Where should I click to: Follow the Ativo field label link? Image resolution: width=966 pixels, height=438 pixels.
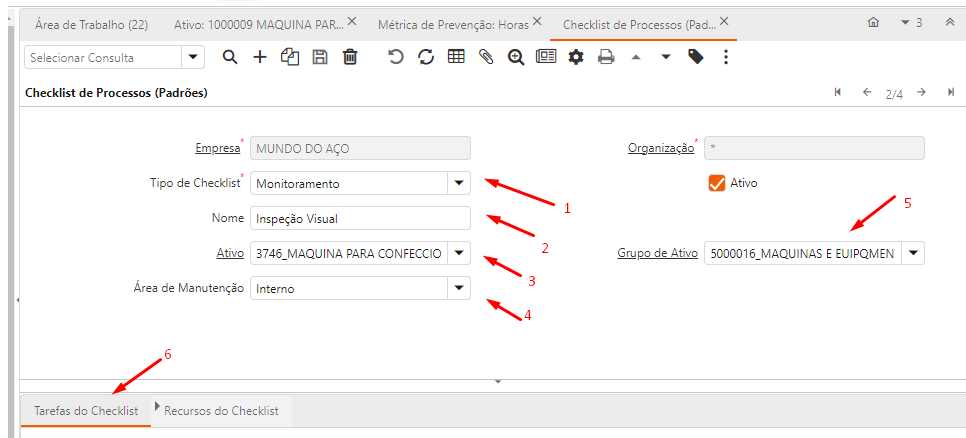click(x=230, y=253)
